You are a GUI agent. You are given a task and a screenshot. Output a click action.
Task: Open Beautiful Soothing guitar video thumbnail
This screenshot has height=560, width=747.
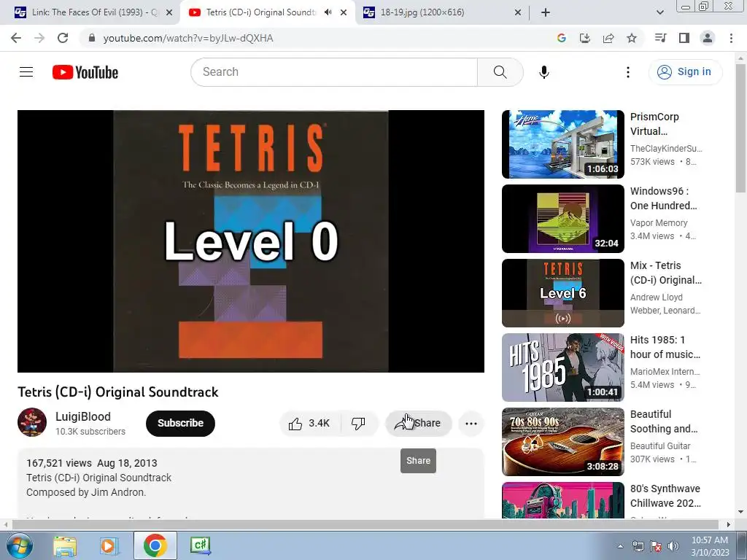562,441
